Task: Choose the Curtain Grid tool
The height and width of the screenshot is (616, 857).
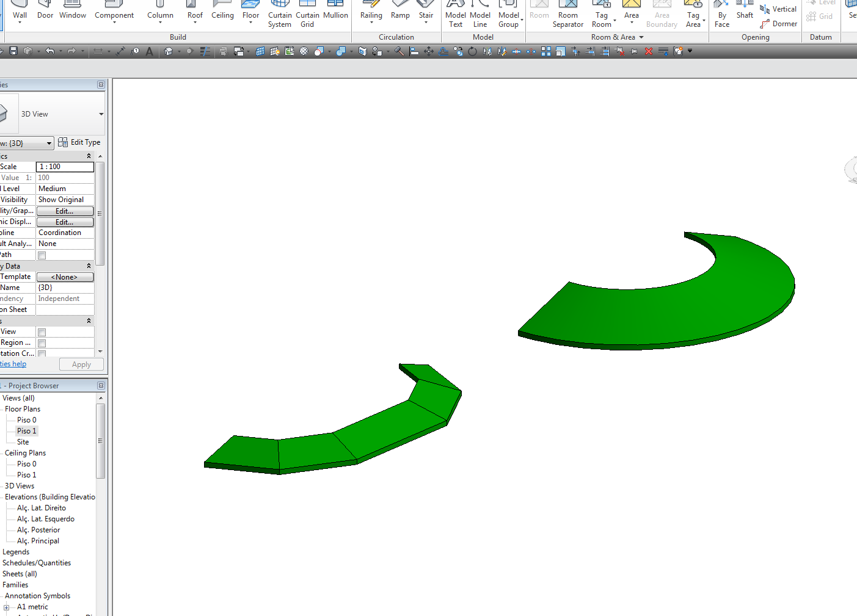Action: click(307, 13)
